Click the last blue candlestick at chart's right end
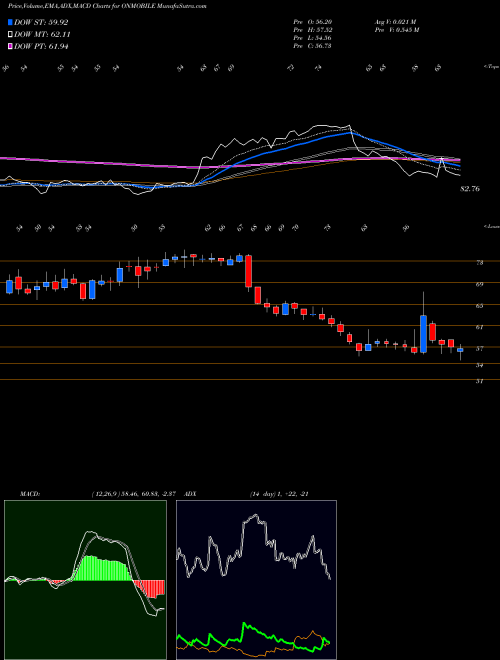Viewport: 500px width, 660px height. coord(460,350)
